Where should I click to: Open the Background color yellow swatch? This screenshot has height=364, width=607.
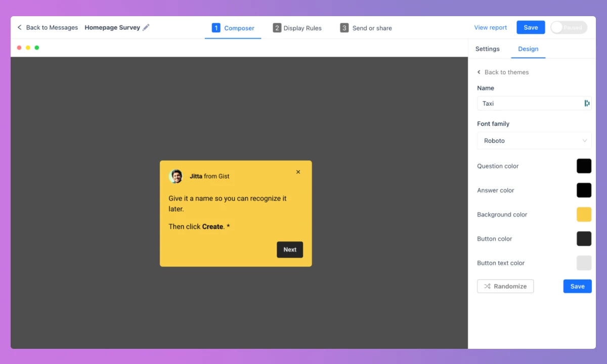click(584, 214)
